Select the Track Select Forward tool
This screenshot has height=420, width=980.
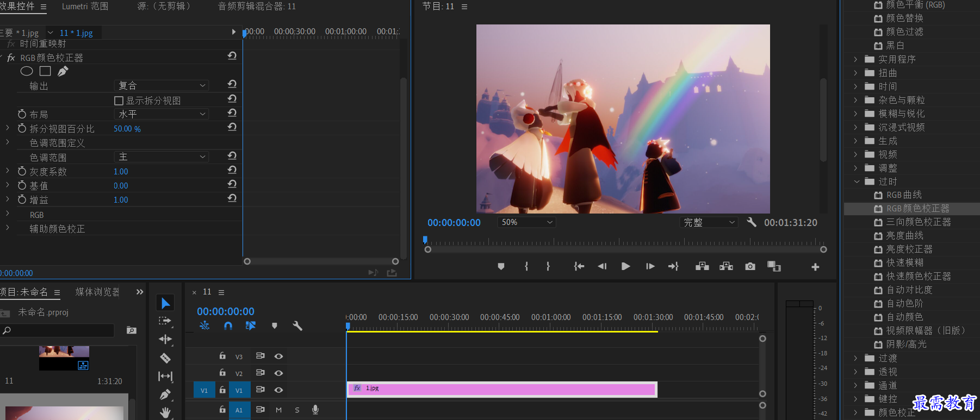(165, 321)
